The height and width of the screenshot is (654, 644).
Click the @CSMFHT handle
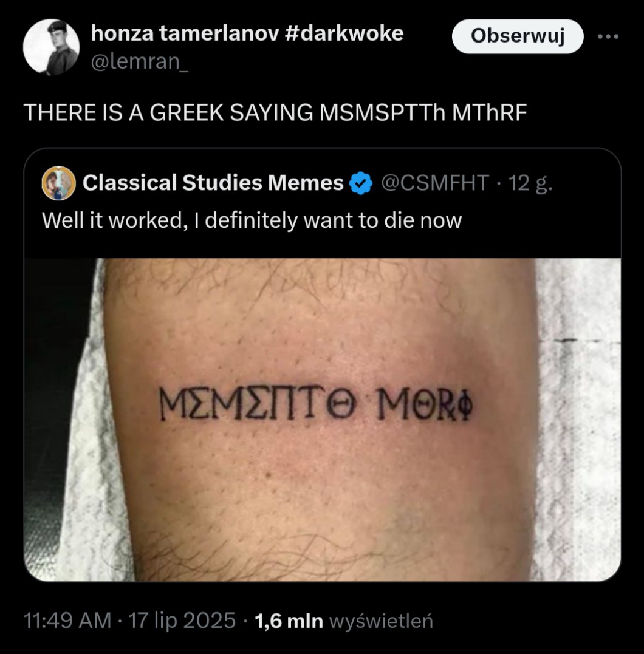(x=435, y=183)
